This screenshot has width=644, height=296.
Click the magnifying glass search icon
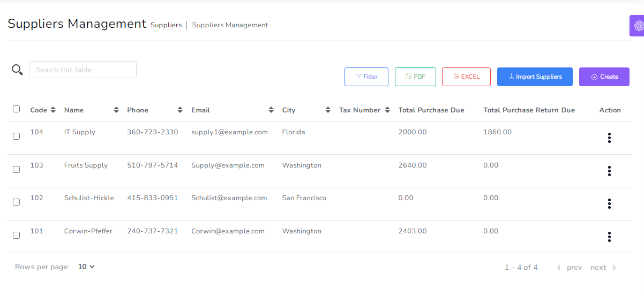click(x=17, y=70)
